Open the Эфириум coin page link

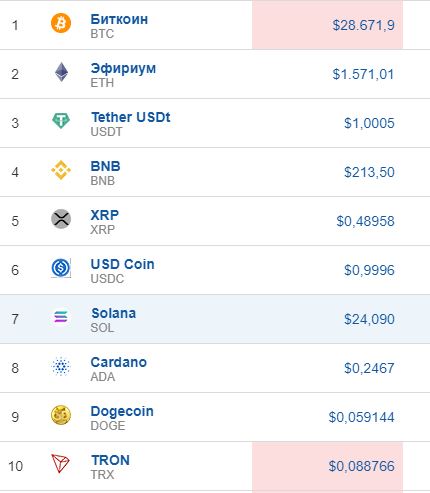tap(123, 69)
